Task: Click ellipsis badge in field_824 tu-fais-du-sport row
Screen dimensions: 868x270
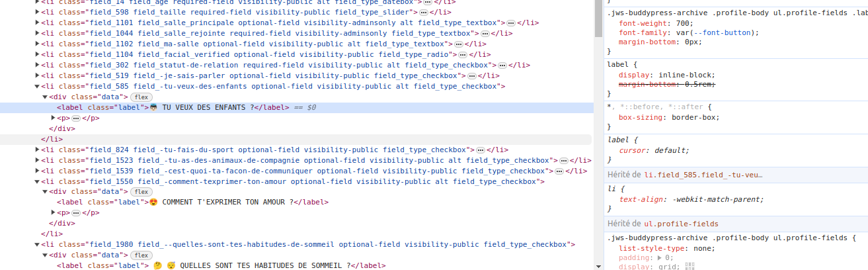Action: (481, 150)
